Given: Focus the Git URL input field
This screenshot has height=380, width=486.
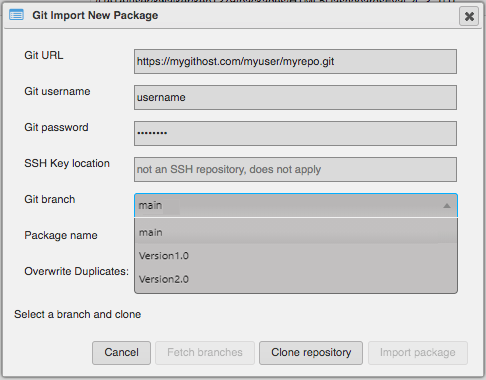Looking at the screenshot, I should point(295,61).
